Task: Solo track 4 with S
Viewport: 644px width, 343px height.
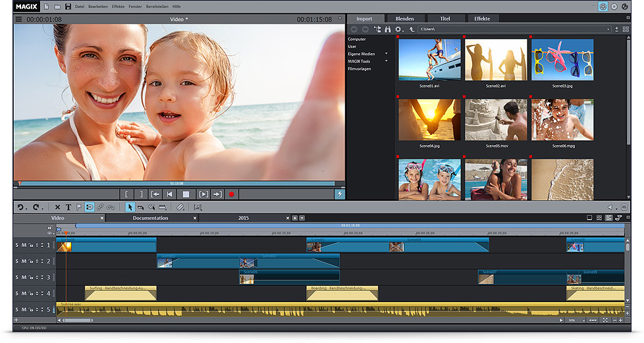Action: (x=17, y=294)
